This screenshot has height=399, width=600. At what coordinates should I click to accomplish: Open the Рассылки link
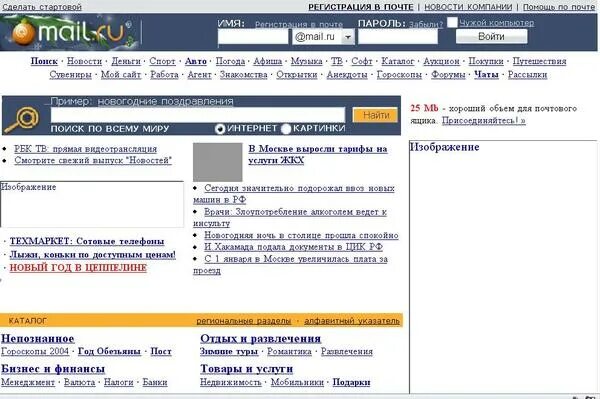click(527, 75)
